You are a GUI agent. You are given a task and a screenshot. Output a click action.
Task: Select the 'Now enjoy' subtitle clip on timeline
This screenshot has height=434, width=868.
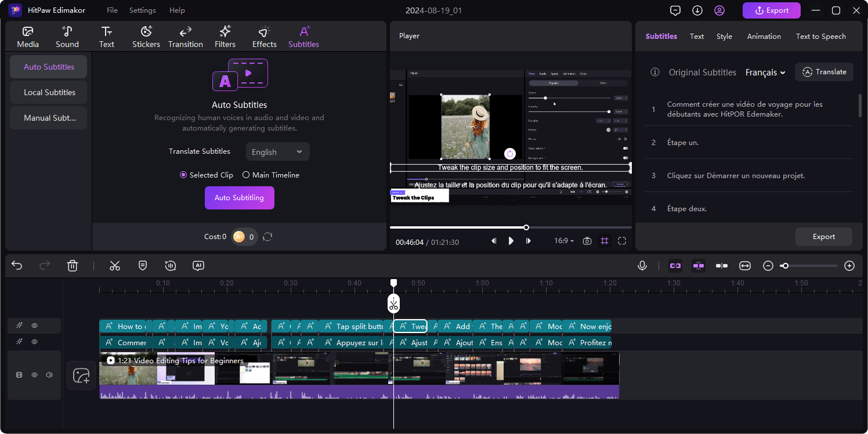(587, 326)
